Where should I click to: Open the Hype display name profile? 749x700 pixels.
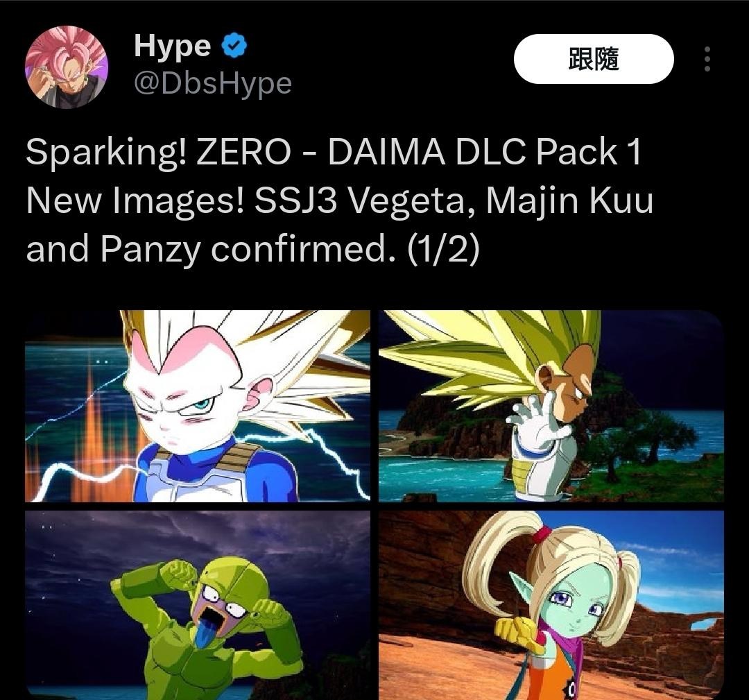(x=172, y=46)
